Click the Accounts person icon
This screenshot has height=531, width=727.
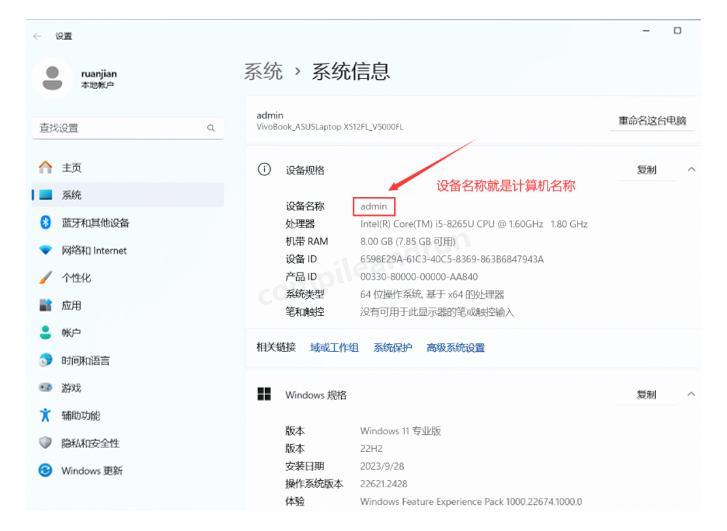tap(45, 333)
